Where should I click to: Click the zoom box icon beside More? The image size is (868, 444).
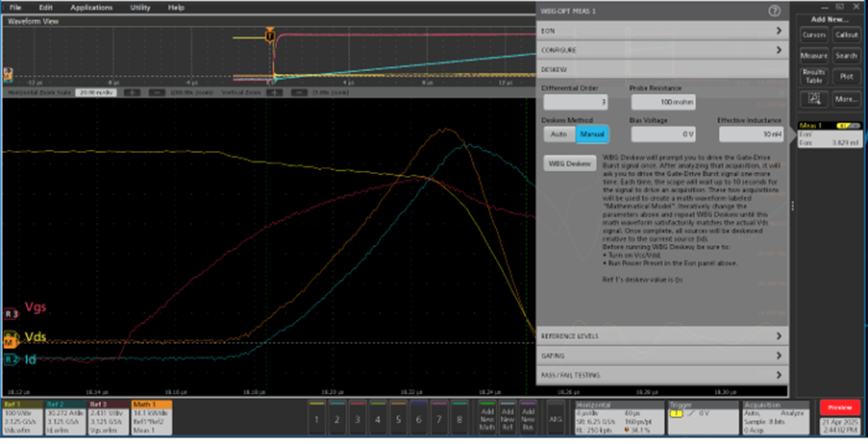pos(814,98)
